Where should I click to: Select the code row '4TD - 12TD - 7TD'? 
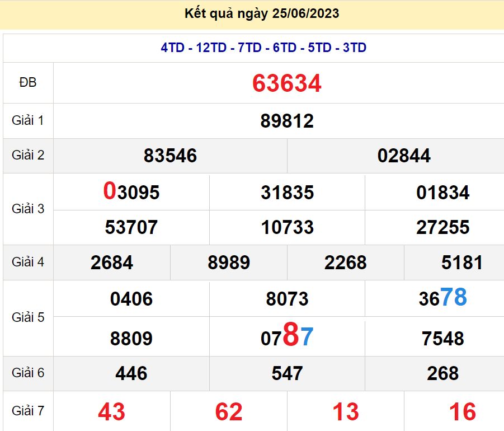263,48
